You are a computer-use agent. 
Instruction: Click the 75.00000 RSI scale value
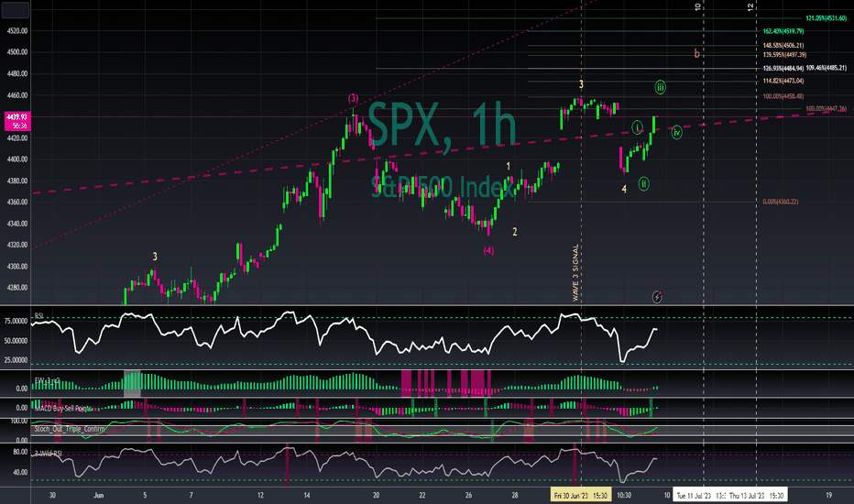16,322
